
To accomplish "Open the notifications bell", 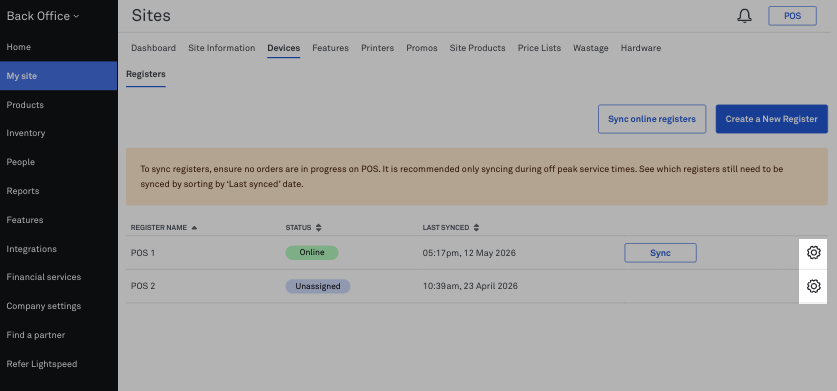I will (744, 16).
